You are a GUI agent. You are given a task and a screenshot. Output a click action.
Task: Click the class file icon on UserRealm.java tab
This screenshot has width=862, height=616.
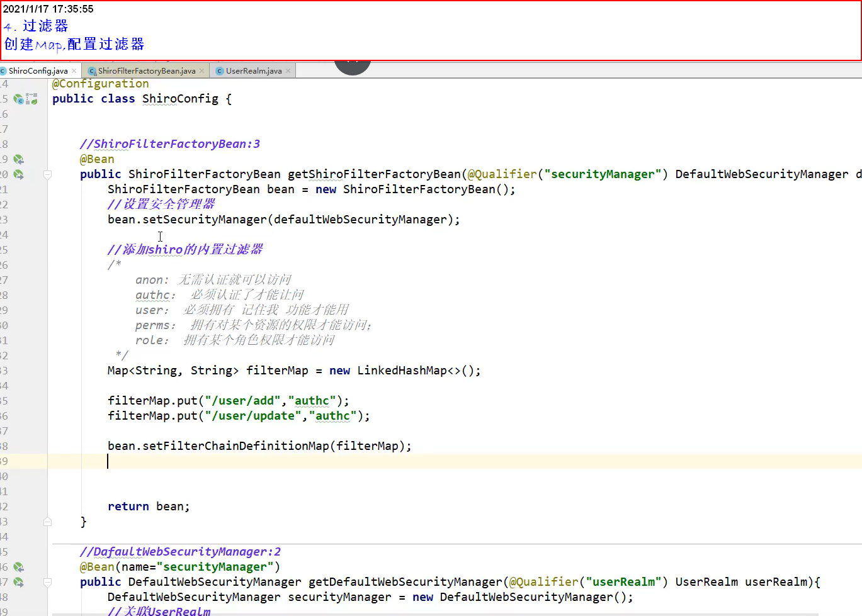pyautogui.click(x=220, y=71)
